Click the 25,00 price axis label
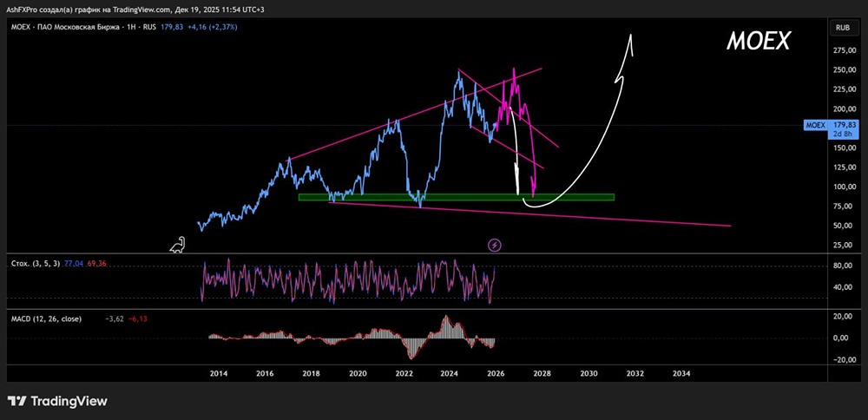This screenshot has width=868, height=420. point(843,245)
